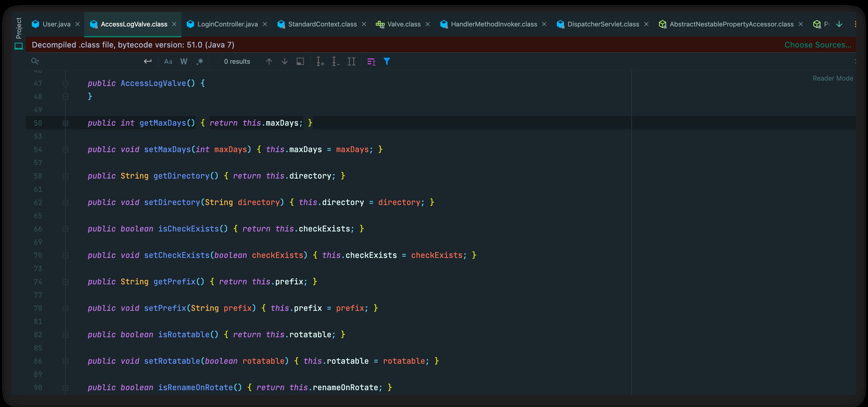This screenshot has width=868, height=407.
Task: Go to next occurrence arrow
Action: click(285, 61)
